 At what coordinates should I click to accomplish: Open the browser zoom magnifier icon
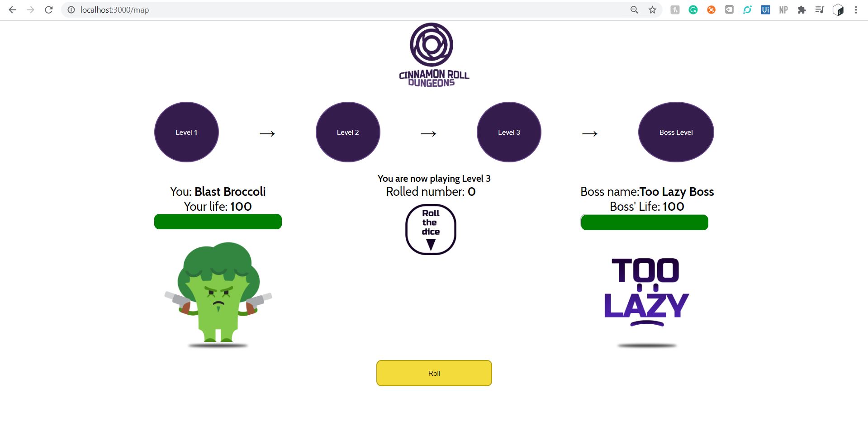(634, 10)
